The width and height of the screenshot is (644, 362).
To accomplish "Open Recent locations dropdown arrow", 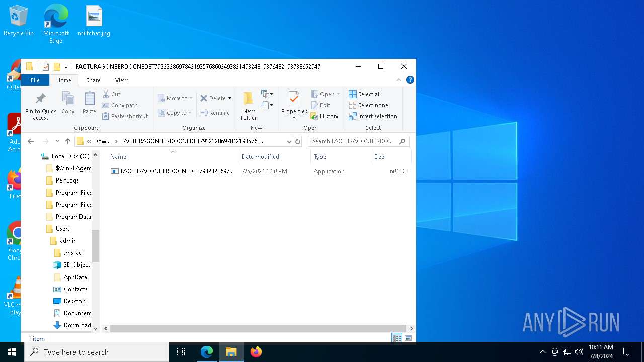I will [57, 141].
